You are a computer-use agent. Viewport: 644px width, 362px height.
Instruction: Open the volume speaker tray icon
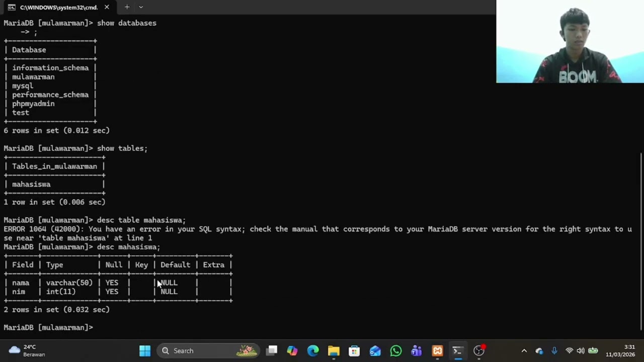pos(581,351)
